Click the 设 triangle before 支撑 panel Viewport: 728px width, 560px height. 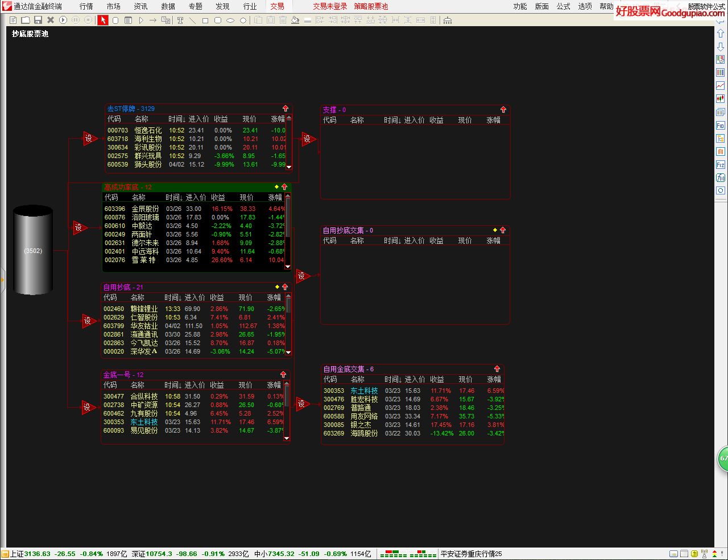pyautogui.click(x=308, y=139)
